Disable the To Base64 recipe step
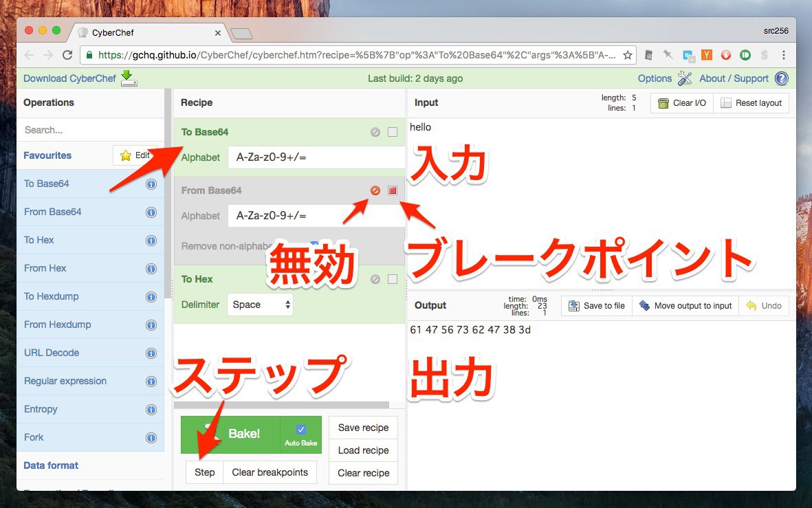 click(x=375, y=132)
